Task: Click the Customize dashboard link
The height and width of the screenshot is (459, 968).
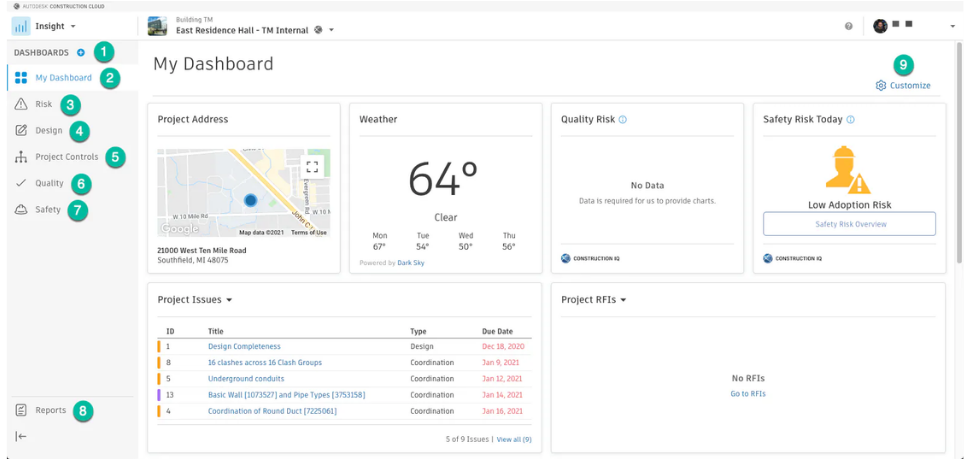Action: click(910, 86)
